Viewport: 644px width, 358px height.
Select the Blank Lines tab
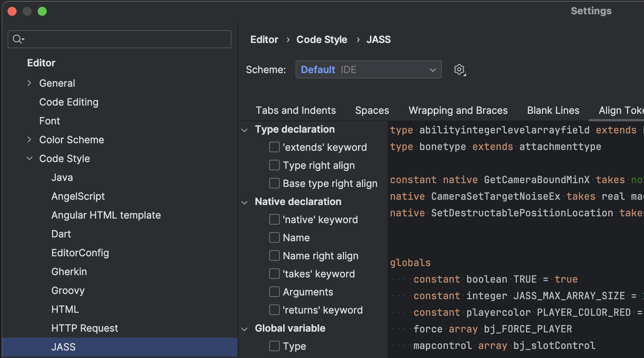(553, 110)
